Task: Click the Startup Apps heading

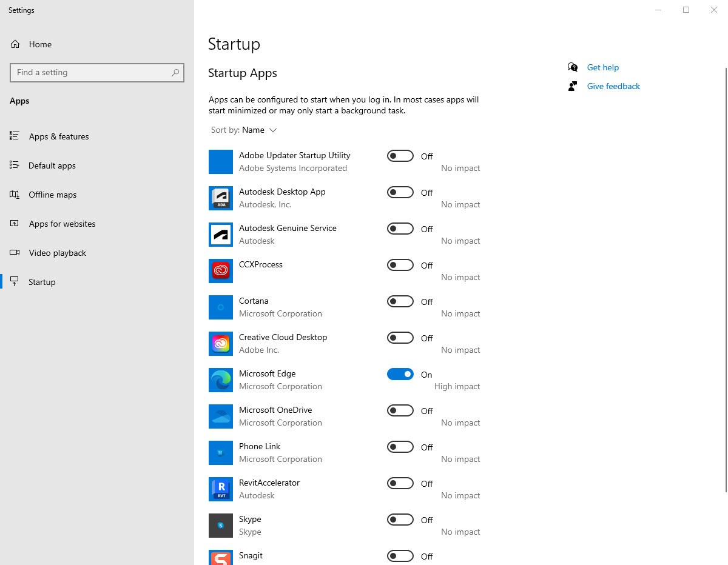Action: (243, 73)
